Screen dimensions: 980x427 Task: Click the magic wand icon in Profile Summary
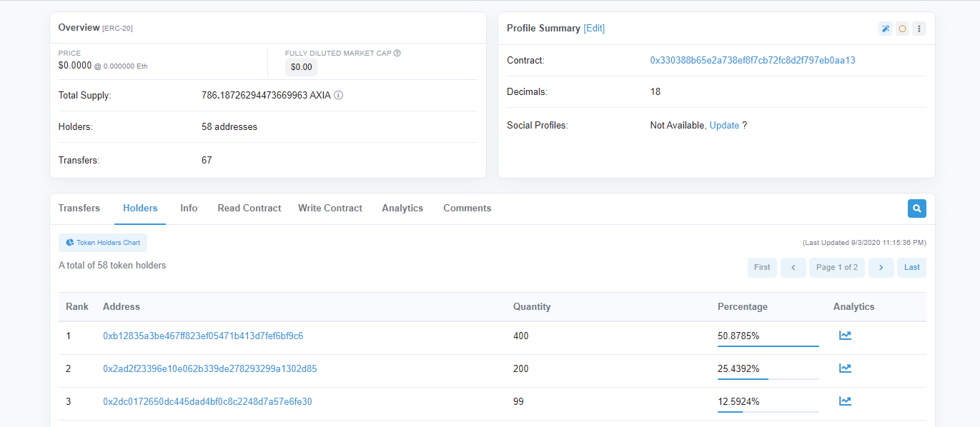(885, 29)
